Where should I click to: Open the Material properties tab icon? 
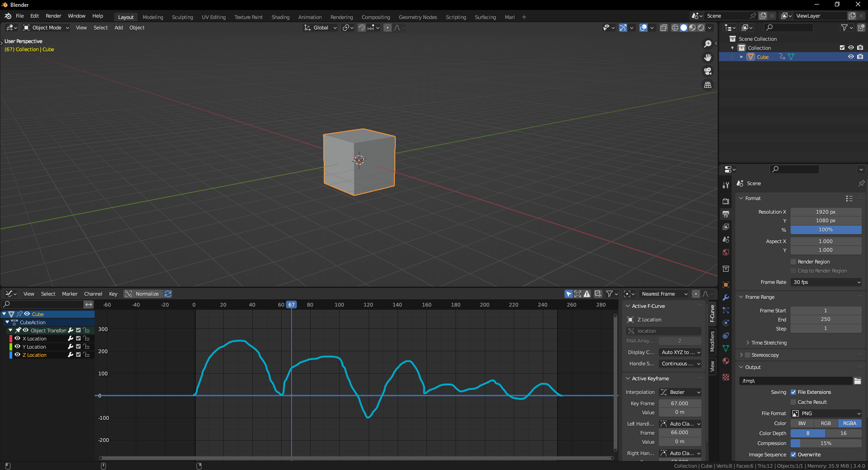coord(726,361)
